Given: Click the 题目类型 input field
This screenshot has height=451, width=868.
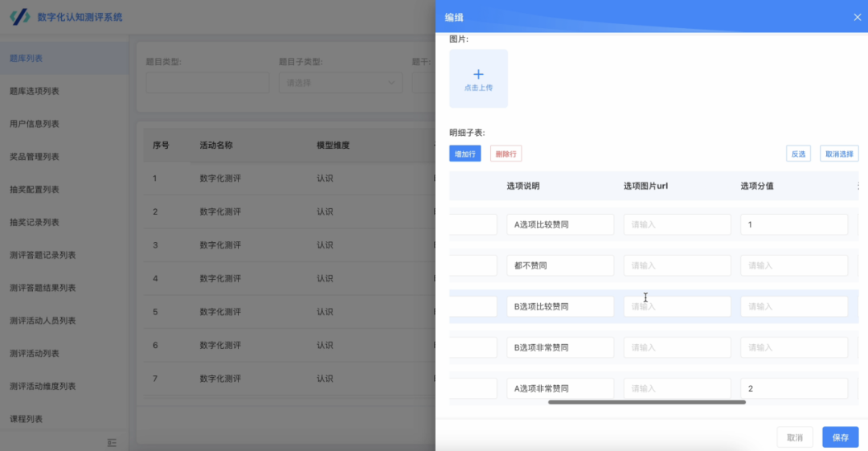Looking at the screenshot, I should (x=207, y=83).
